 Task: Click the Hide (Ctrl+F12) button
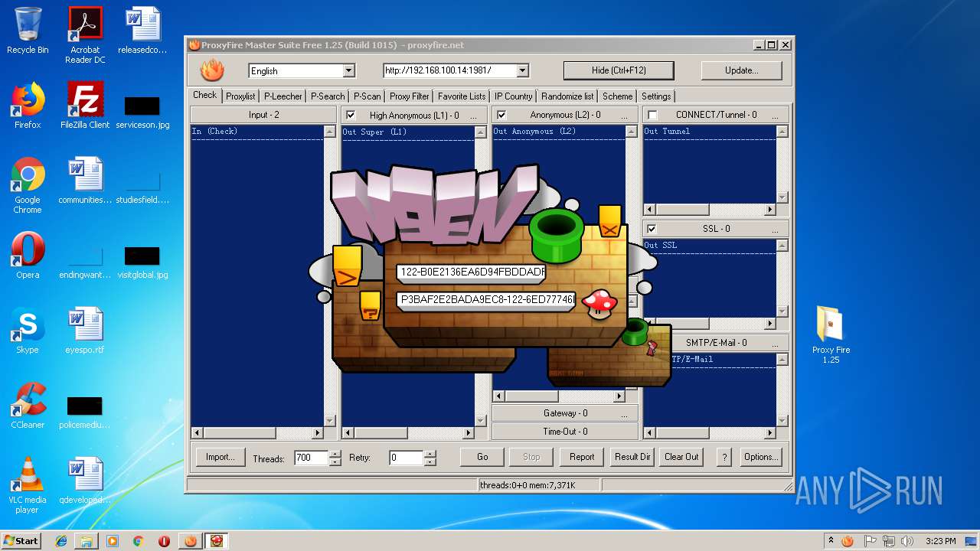(619, 70)
